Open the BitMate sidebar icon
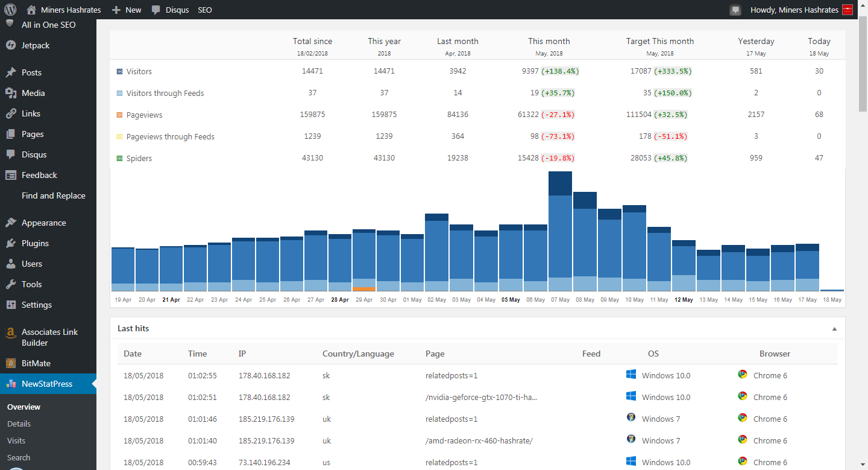Screen dimensions: 868x470 (x=10, y=363)
